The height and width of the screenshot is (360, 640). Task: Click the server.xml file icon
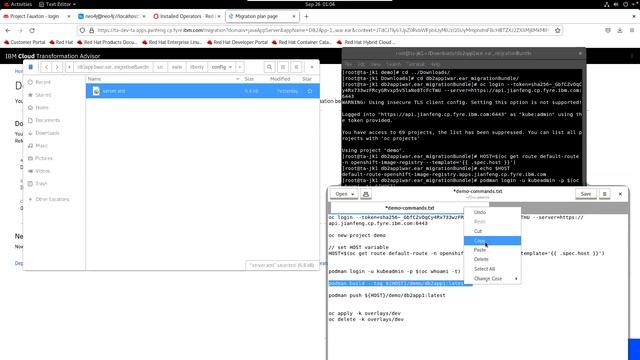[96, 91]
